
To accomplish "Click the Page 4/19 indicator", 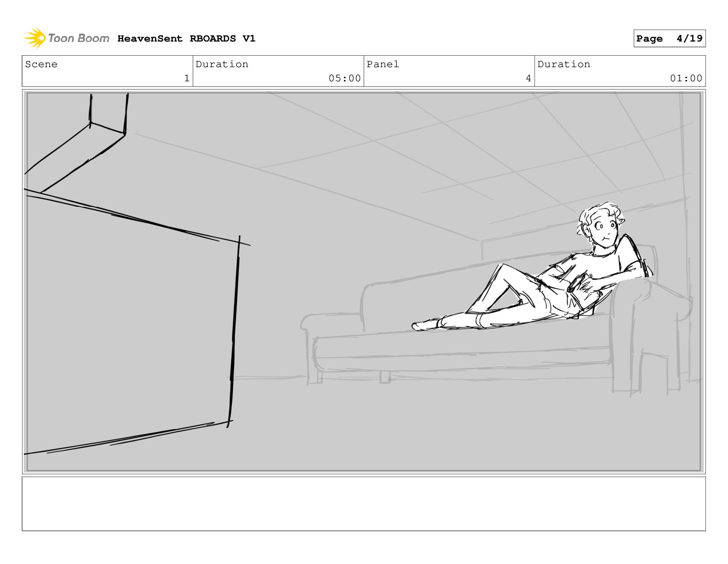I will point(669,38).
